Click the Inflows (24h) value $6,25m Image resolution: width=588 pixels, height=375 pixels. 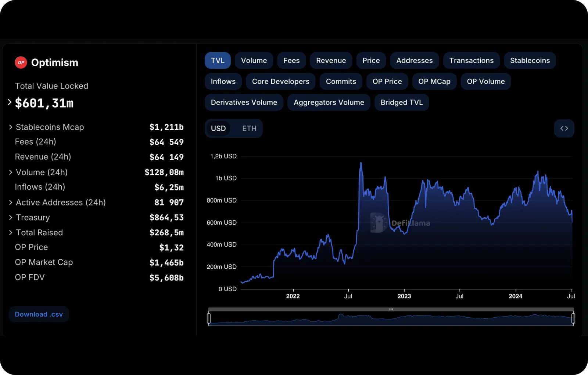[169, 187]
